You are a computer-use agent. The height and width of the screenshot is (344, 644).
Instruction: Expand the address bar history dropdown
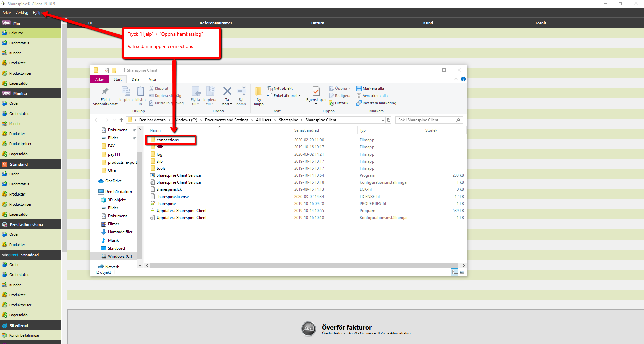click(383, 120)
